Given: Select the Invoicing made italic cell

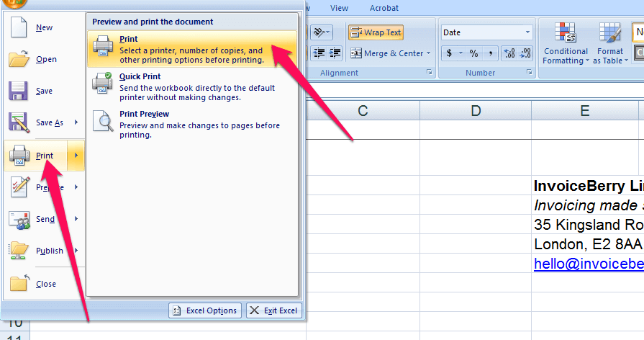Looking at the screenshot, I should 588,205.
